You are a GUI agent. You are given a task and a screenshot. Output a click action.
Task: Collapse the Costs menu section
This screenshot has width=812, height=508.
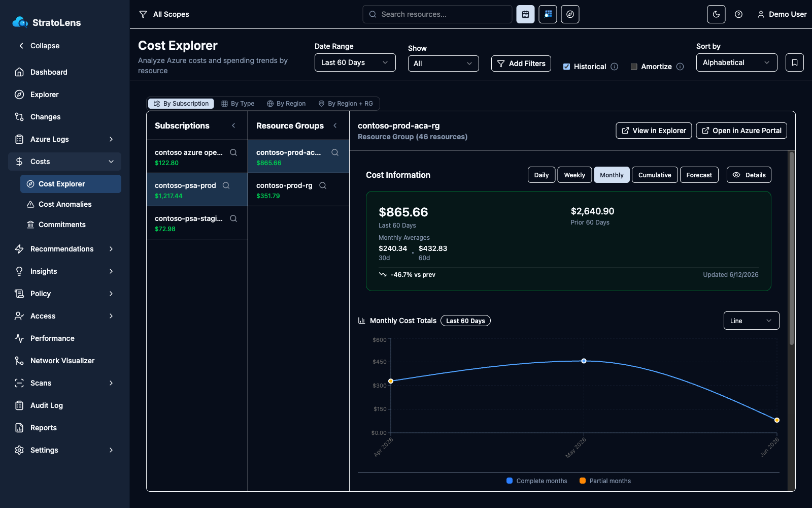(x=64, y=162)
